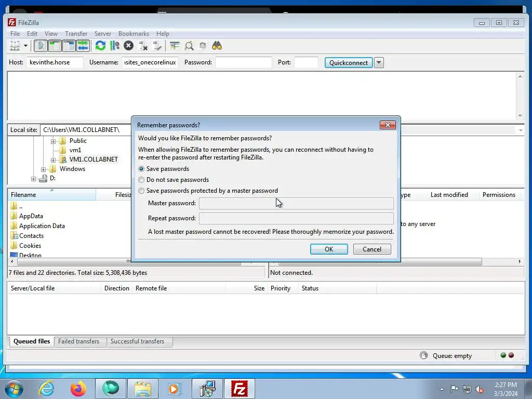Launch Internet Explorer from taskbar

pyautogui.click(x=46, y=389)
